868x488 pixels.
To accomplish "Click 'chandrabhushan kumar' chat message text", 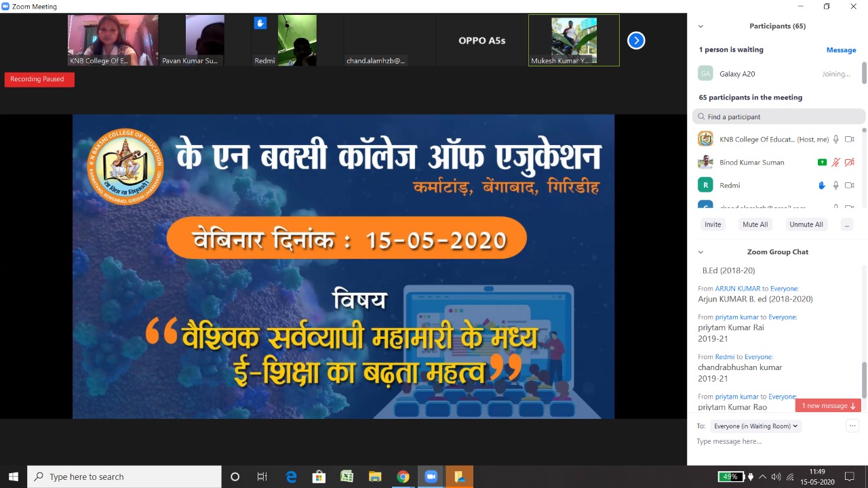I will pyautogui.click(x=740, y=367).
